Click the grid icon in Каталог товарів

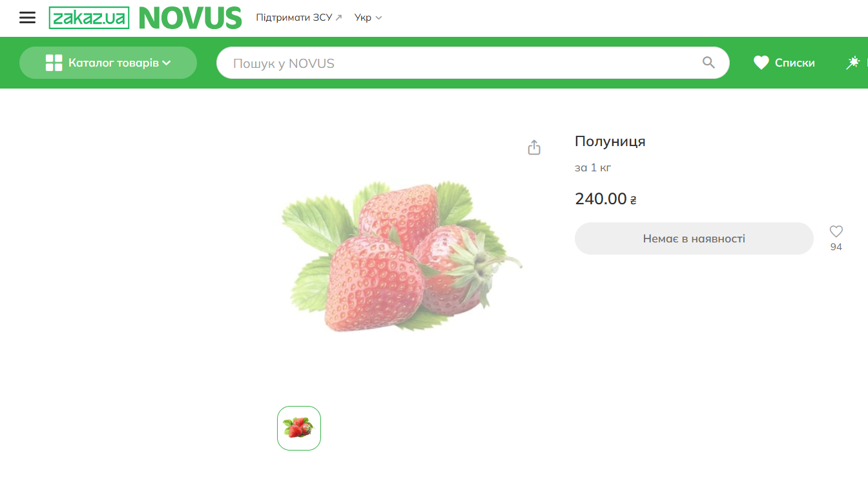tap(54, 63)
